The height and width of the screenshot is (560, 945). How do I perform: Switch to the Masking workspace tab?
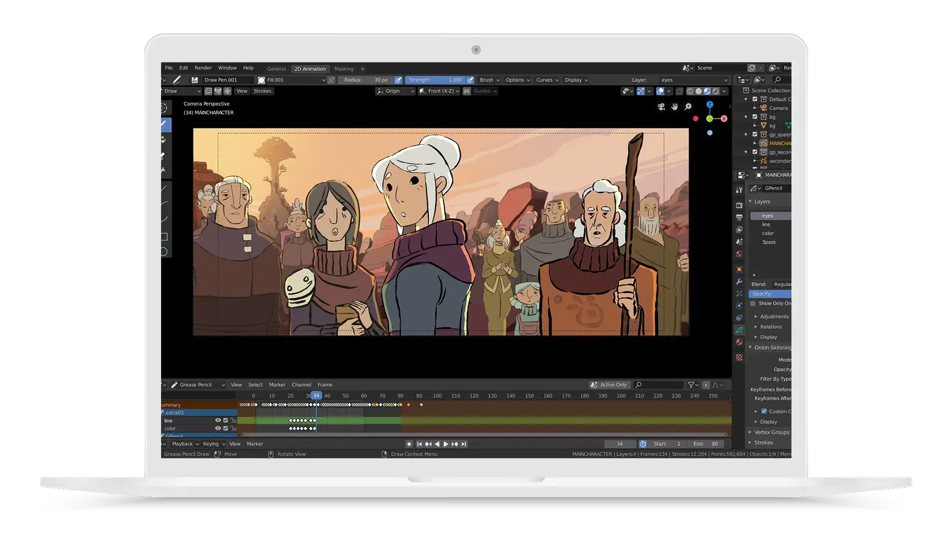(344, 69)
